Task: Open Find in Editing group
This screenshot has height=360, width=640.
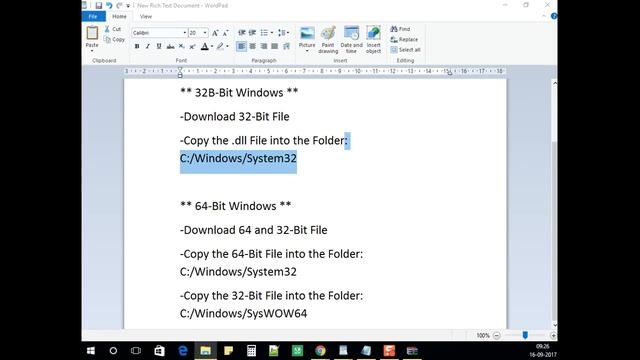Action: (x=400, y=29)
